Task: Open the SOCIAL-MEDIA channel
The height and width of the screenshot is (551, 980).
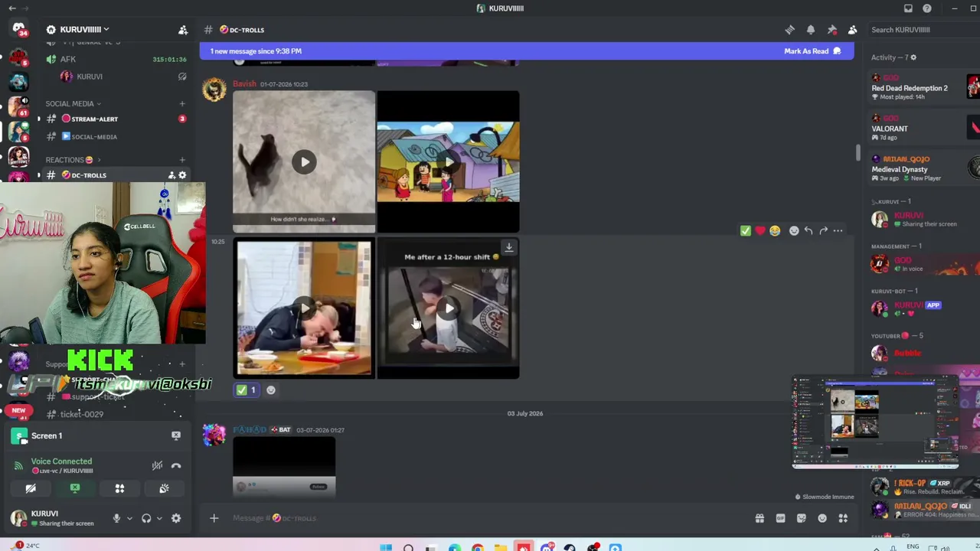Action: coord(115,137)
